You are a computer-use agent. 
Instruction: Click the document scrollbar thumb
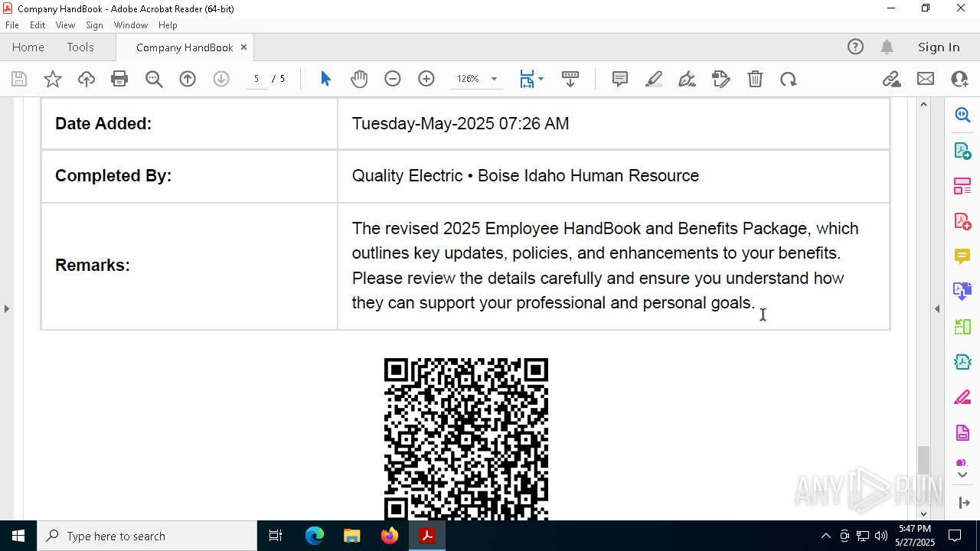pyautogui.click(x=923, y=460)
